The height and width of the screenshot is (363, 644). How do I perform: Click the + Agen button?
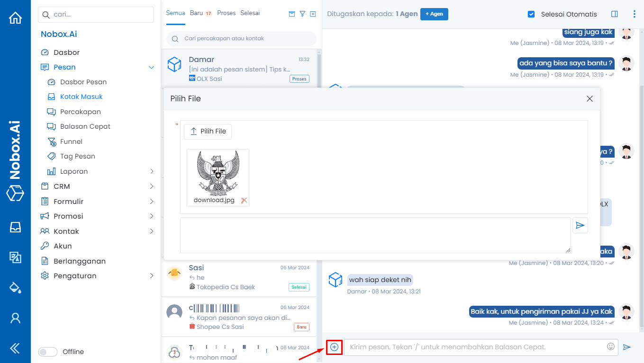point(434,14)
